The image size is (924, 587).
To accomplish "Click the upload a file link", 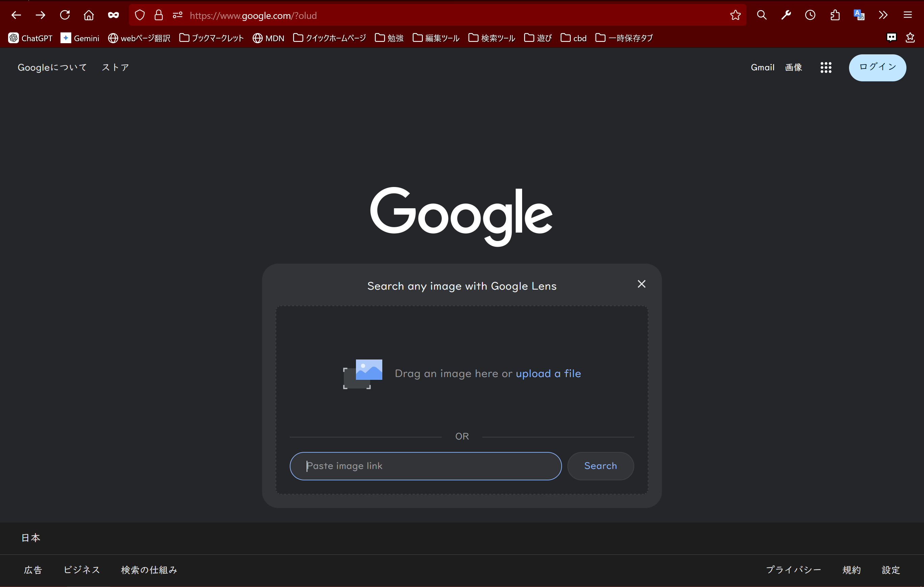I will coord(548,373).
